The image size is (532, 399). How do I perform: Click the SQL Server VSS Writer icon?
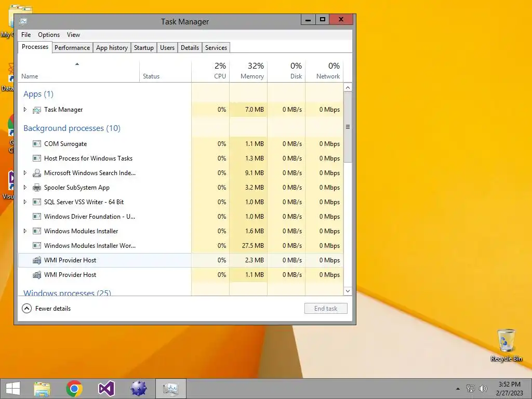coord(37,202)
